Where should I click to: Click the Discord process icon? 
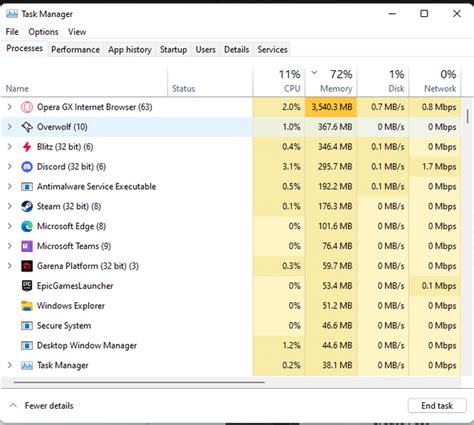pyautogui.click(x=27, y=167)
